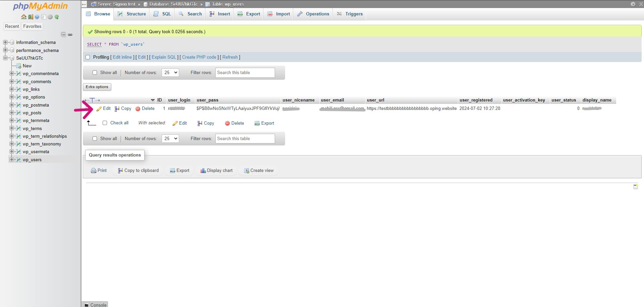This screenshot has width=644, height=307.
Task: Focus the upper Search this table field
Action: (x=245, y=73)
